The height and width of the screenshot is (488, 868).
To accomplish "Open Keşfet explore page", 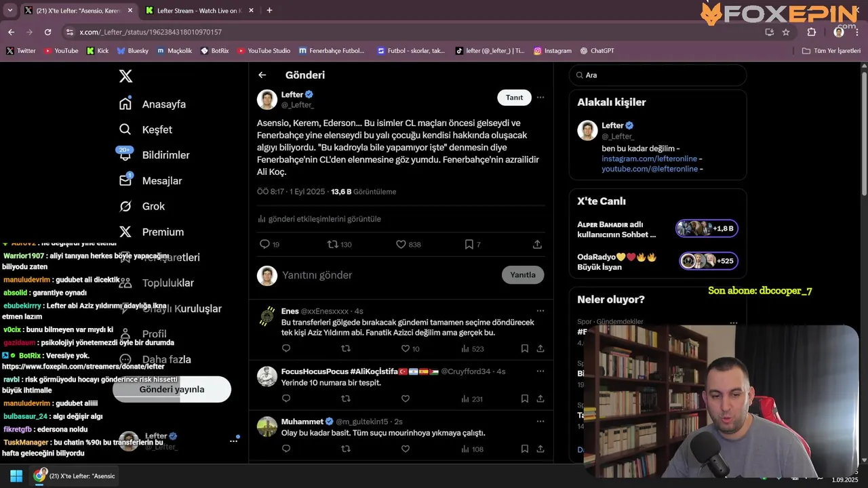I will point(146,129).
